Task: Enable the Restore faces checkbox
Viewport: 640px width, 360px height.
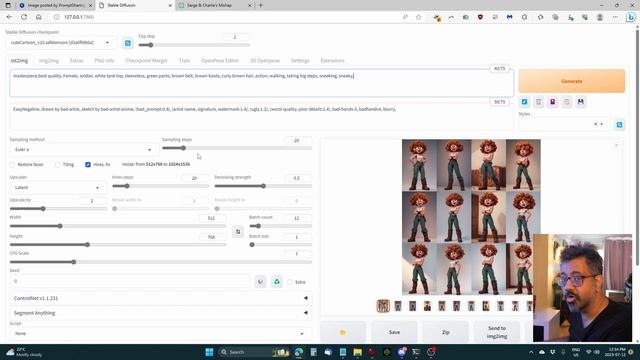Action: (x=12, y=164)
